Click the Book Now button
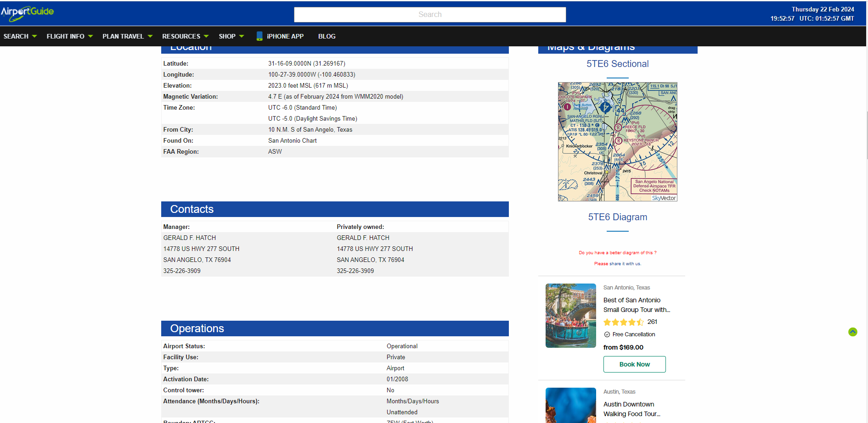 (x=635, y=364)
